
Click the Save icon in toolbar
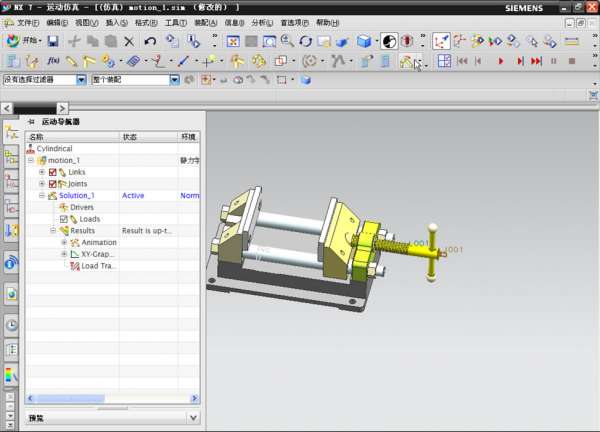point(53,41)
